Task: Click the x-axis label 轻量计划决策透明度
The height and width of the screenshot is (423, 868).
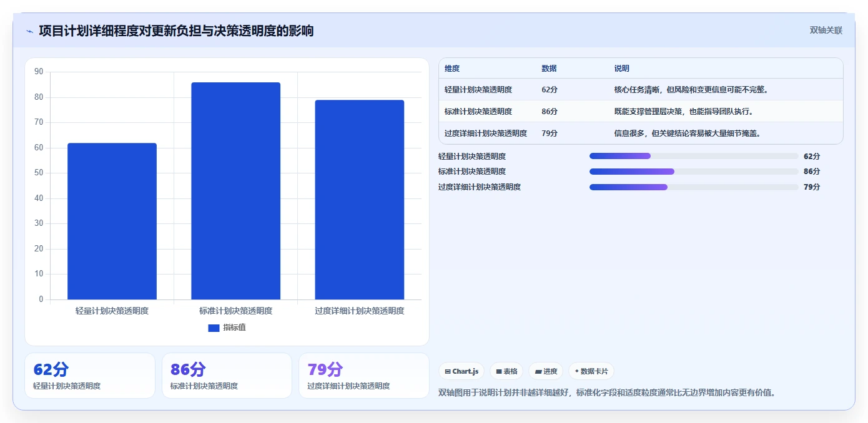Action: pyautogui.click(x=112, y=311)
